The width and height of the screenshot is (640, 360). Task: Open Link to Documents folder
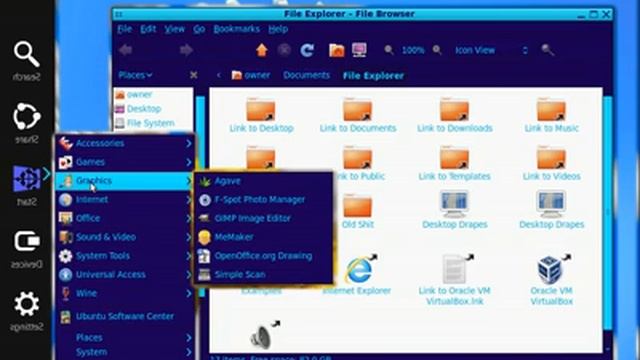pyautogui.click(x=358, y=116)
